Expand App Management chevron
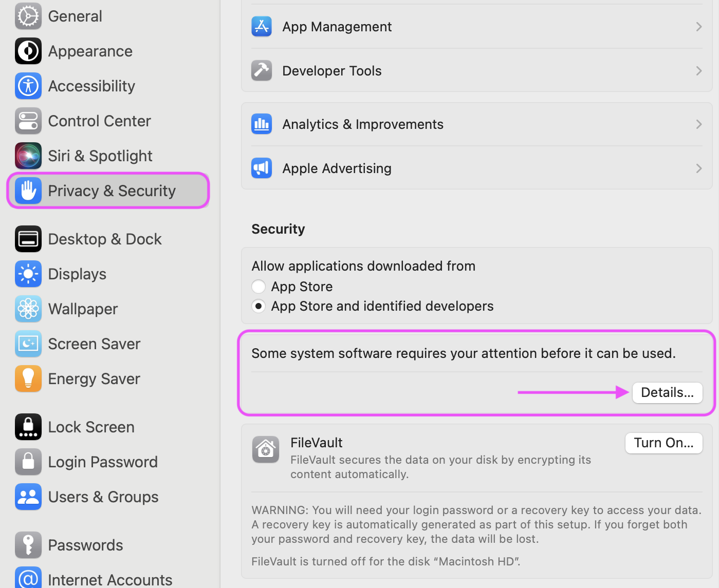 698,27
